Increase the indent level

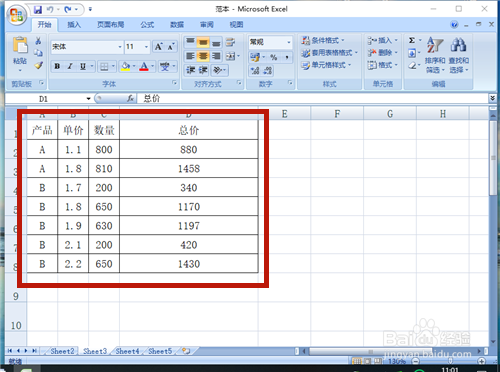203,70
